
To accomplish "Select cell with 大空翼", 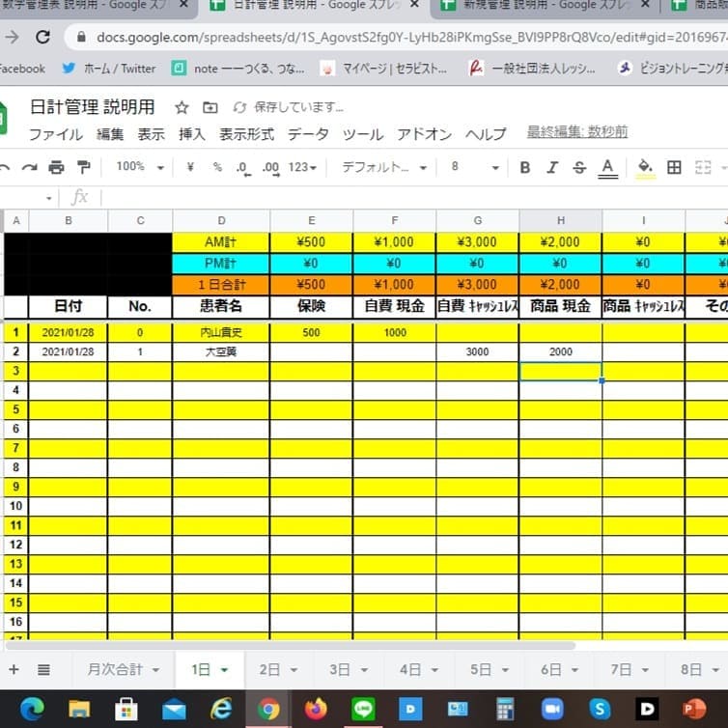I will (x=221, y=351).
